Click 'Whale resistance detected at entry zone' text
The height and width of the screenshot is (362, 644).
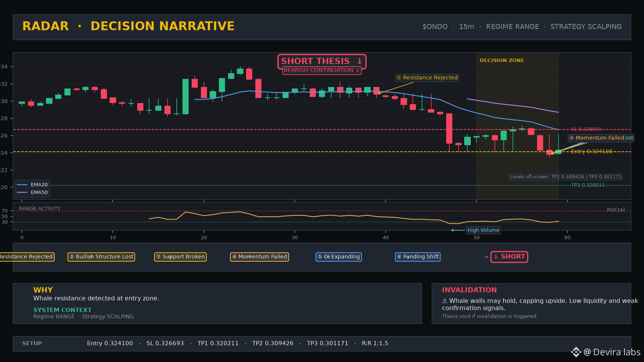click(x=96, y=298)
